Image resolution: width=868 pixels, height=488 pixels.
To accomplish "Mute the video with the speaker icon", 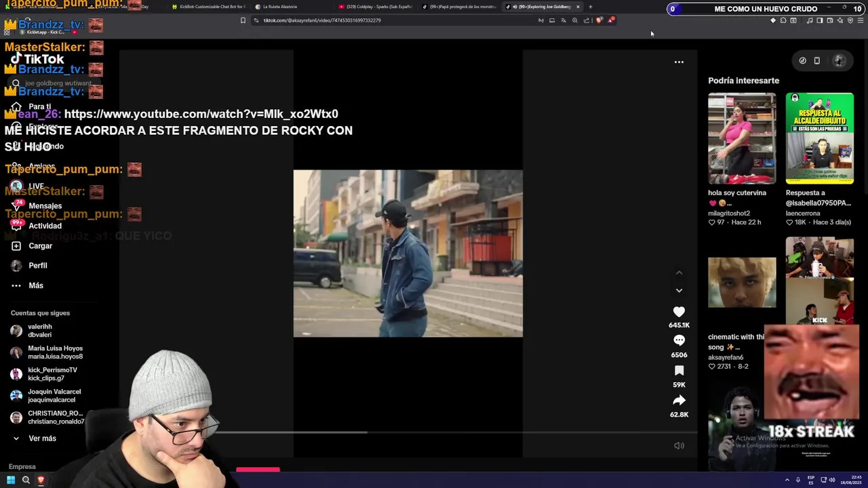I will [679, 445].
